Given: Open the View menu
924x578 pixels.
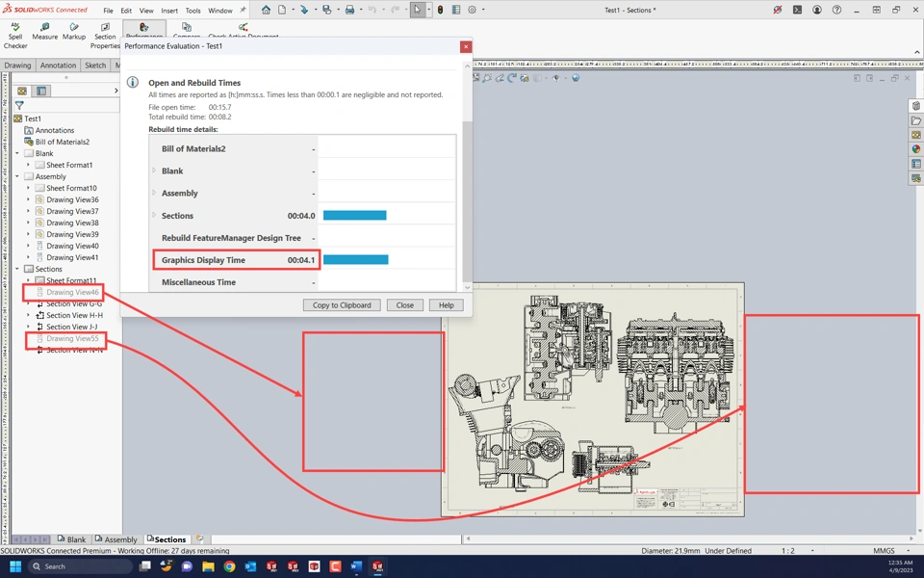Looking at the screenshot, I should 146,11.
